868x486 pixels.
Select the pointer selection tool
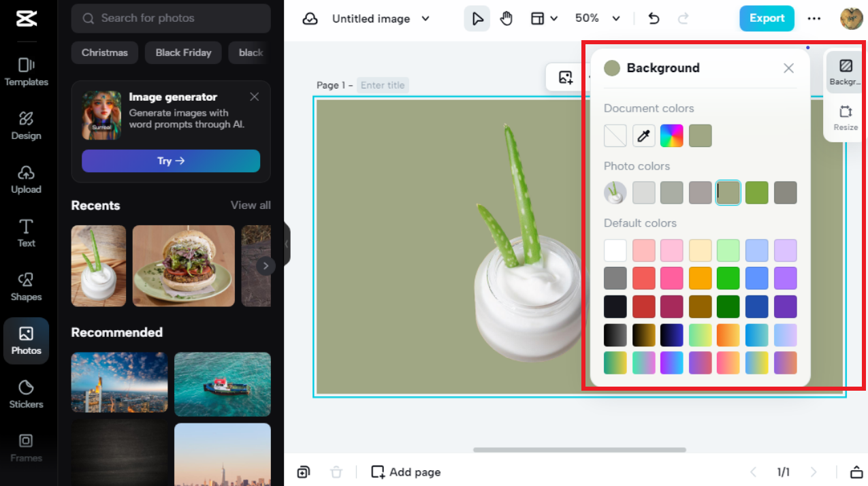477,18
